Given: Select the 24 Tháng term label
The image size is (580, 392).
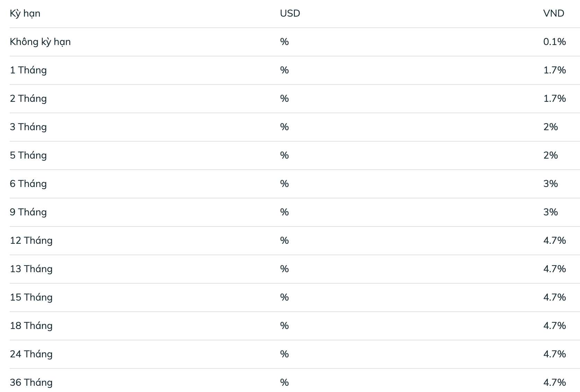Looking at the screenshot, I should 31,354.
